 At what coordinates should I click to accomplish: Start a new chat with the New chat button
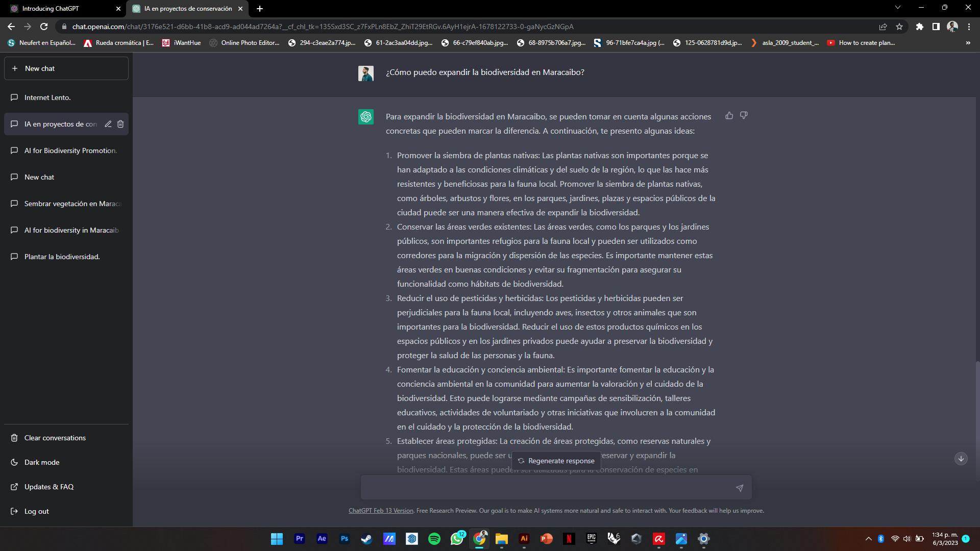coord(66,68)
